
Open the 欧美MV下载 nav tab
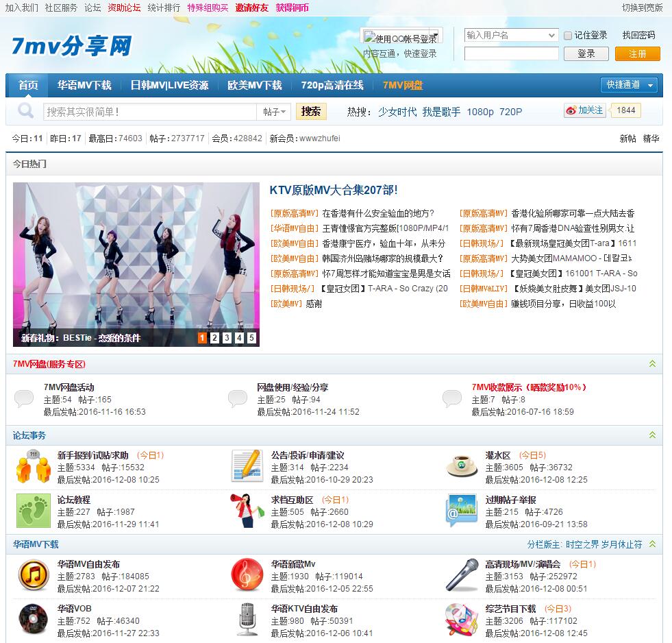(255, 85)
